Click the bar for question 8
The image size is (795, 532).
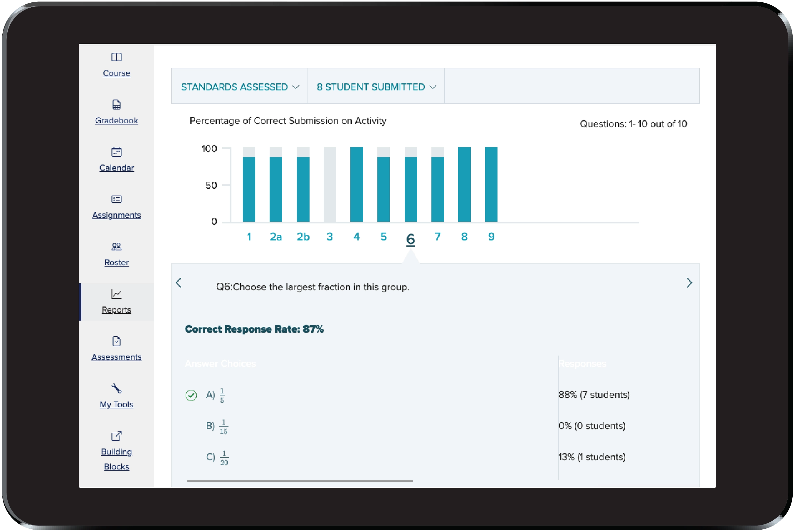pos(464,184)
